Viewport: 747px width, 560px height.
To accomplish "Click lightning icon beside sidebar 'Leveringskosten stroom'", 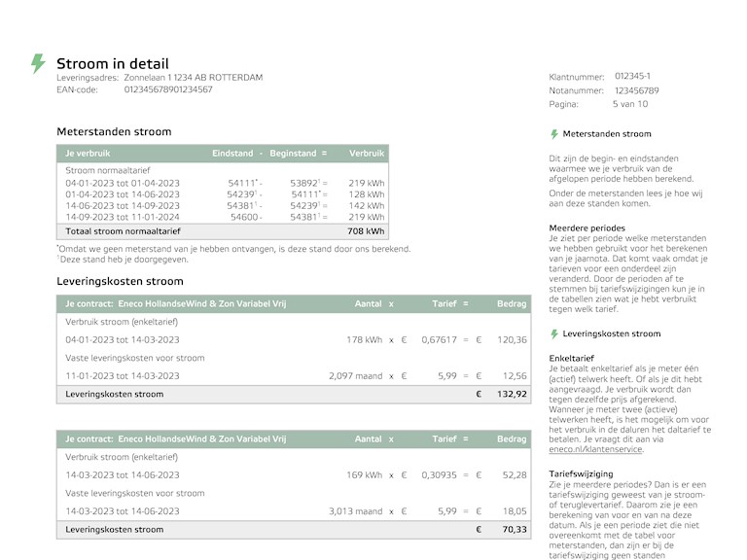I will click(x=554, y=333).
